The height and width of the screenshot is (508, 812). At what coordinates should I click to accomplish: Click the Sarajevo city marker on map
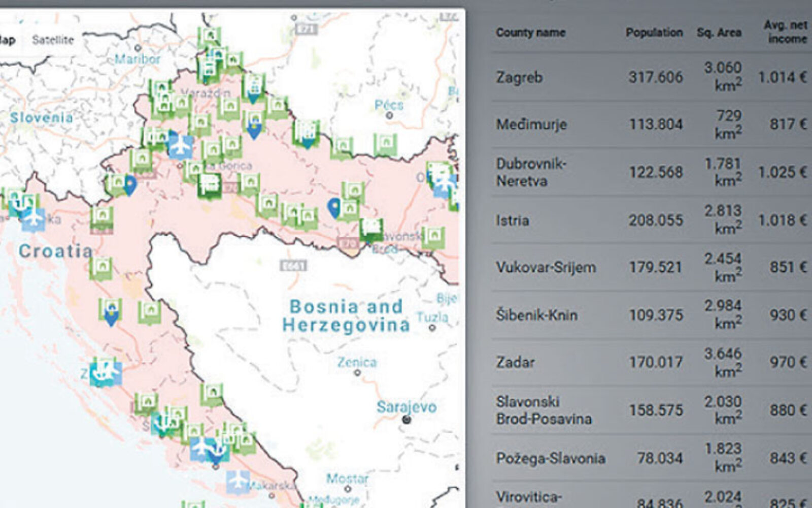tap(406, 419)
